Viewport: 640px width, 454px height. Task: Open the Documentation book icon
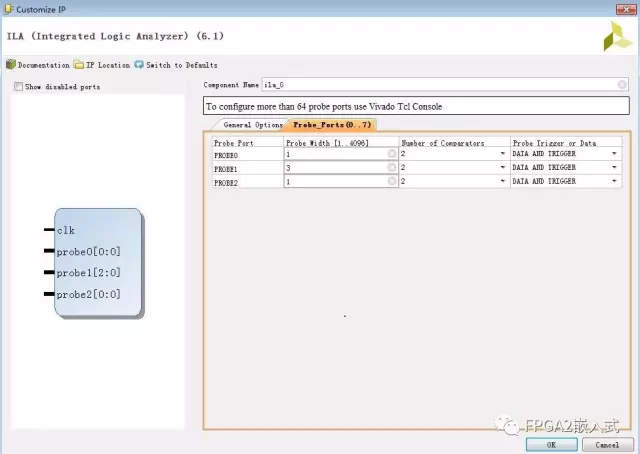click(x=11, y=65)
